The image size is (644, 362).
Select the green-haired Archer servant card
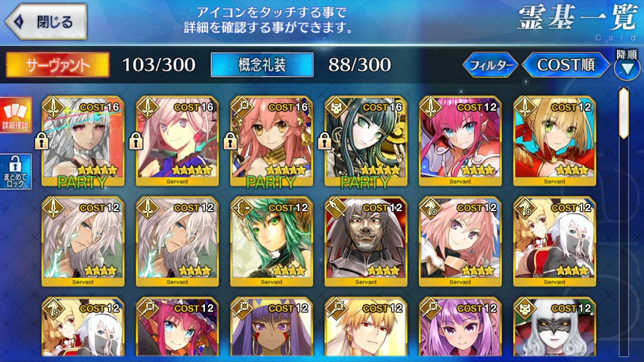(271, 241)
